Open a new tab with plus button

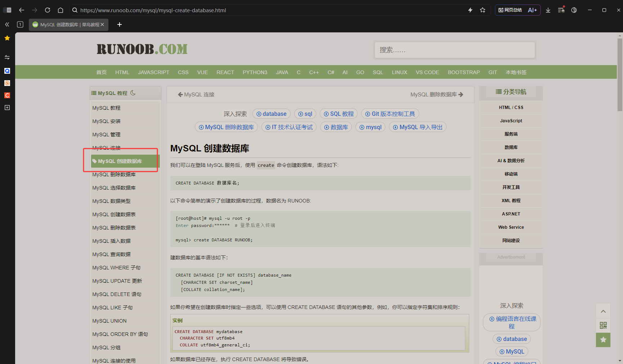coord(120,24)
